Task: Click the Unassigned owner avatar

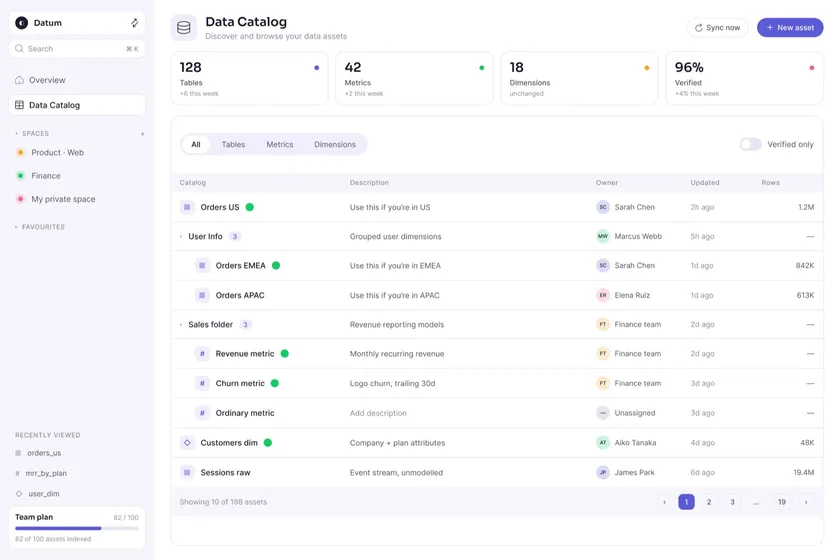Action: [603, 413]
